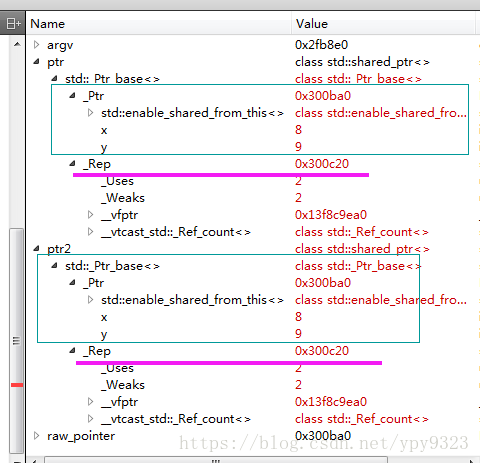Expand the raw_pointer variable
The height and width of the screenshot is (463, 480).
36,435
